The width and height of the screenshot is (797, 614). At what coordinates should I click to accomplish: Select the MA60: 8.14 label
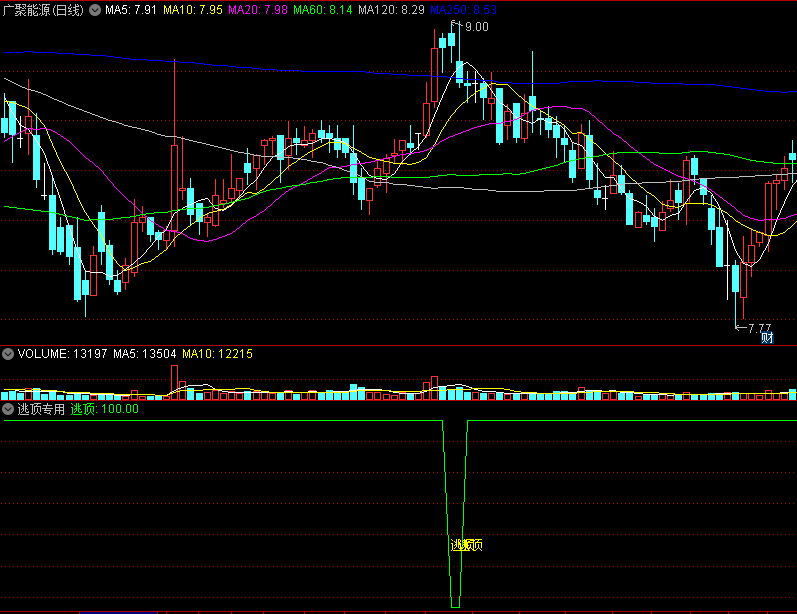[x=323, y=10]
